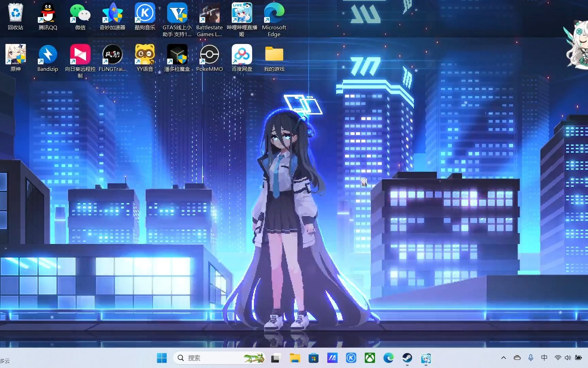This screenshot has height=368, width=588.
Task: Click the taskbar 搜索 search box
Action: pyautogui.click(x=219, y=358)
